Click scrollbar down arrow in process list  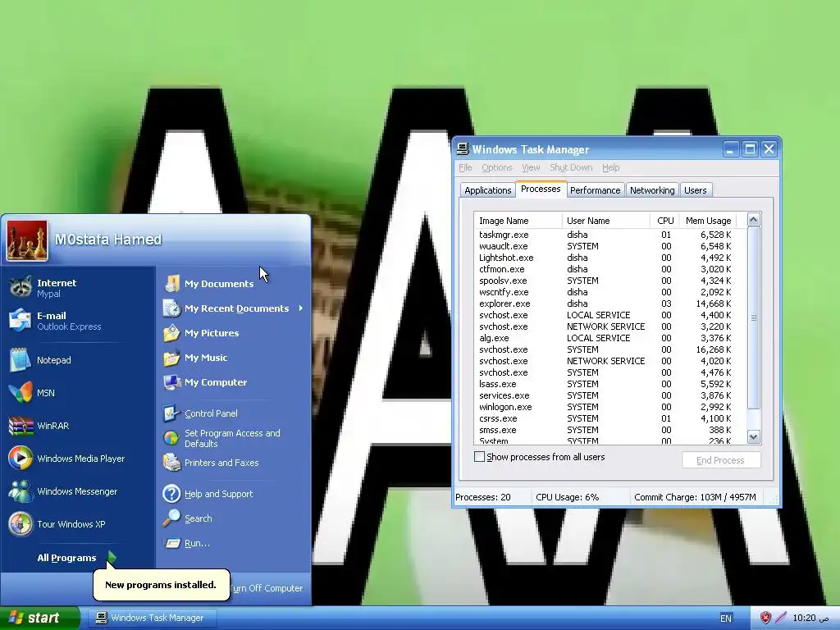pyautogui.click(x=753, y=436)
